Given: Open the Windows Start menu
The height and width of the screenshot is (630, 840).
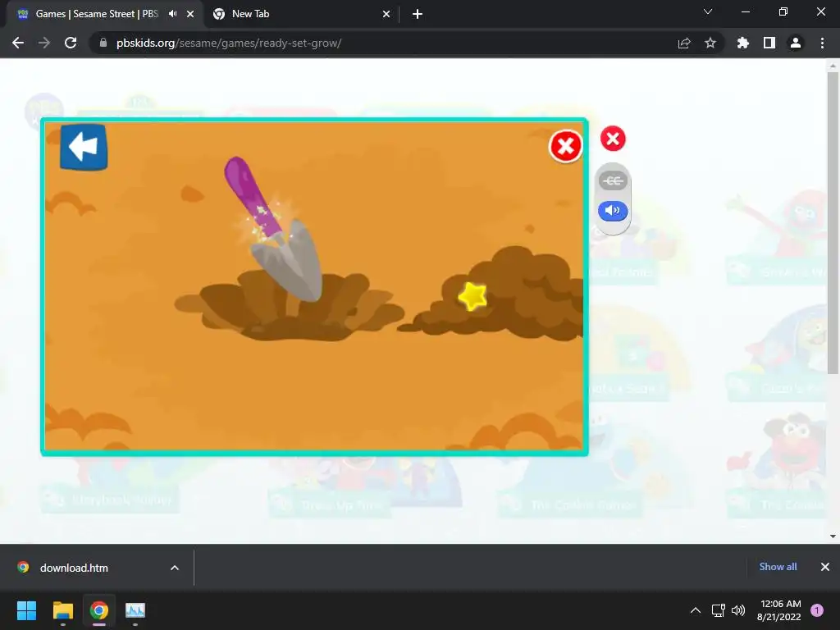Looking at the screenshot, I should pos(26,610).
